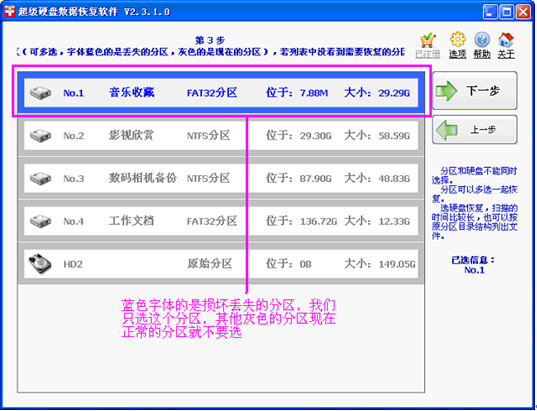Click size value 29.29G
This screenshot has width=537, height=411.
[x=394, y=93]
